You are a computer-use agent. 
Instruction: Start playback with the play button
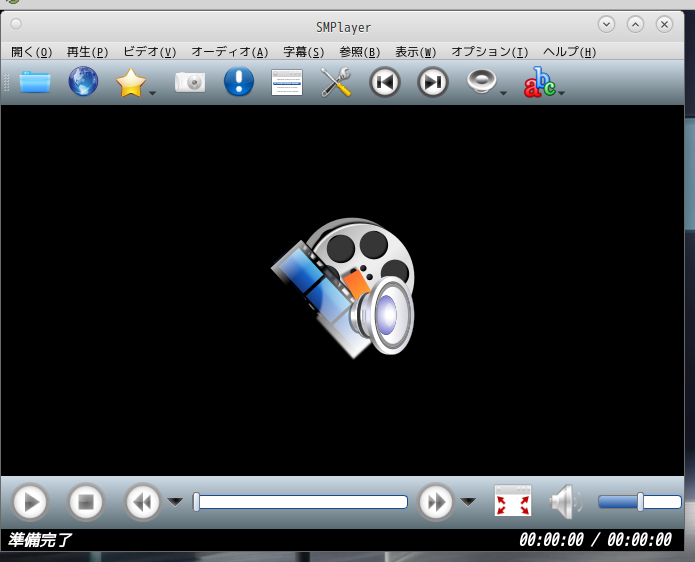tap(30, 502)
